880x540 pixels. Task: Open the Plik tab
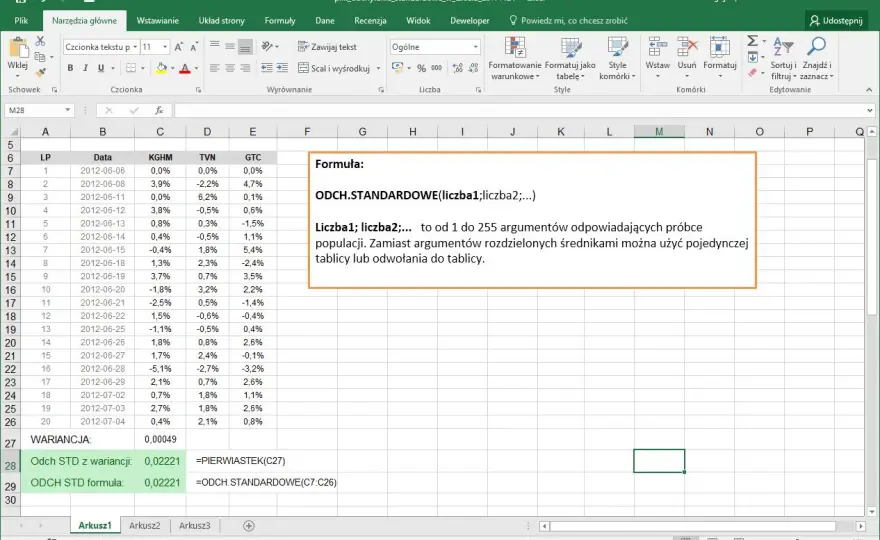(x=21, y=20)
